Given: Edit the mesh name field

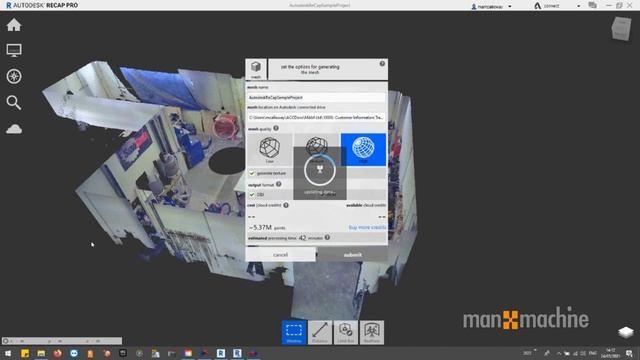Looking at the screenshot, I should [x=316, y=98].
